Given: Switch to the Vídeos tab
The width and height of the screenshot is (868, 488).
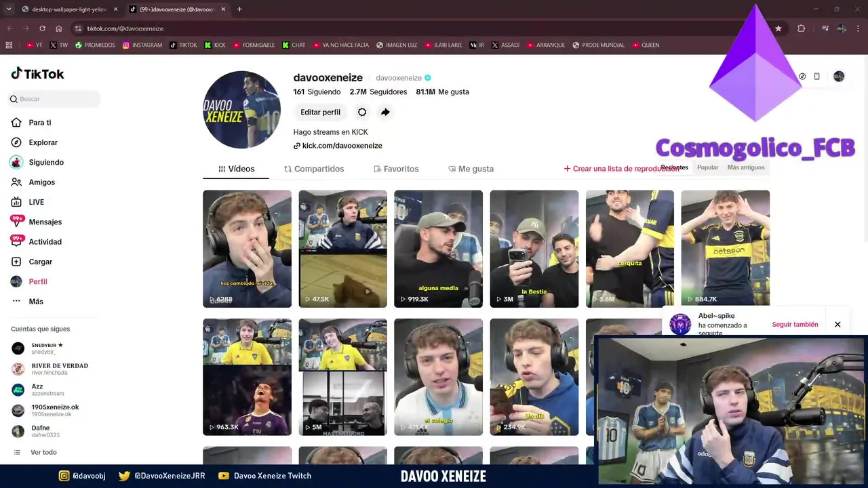Looking at the screenshot, I should [x=236, y=169].
